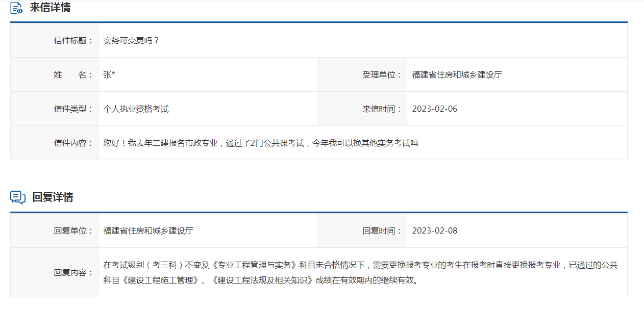The width and height of the screenshot is (644, 309).
Task: Click the sender name 张*
Action: click(x=109, y=75)
